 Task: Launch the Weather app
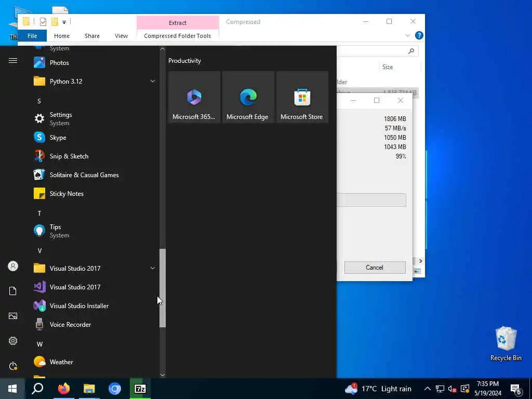pyautogui.click(x=94, y=362)
